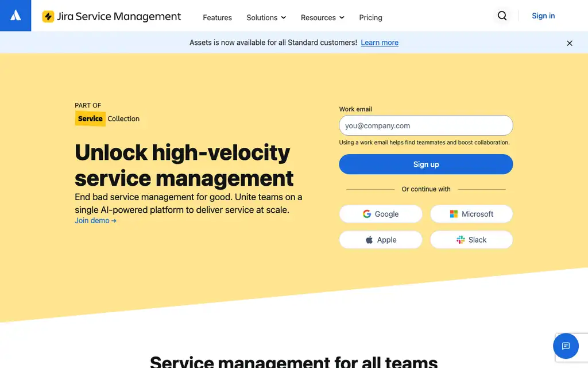The image size is (588, 368).
Task: Continue with Microsoft button
Action: (471, 214)
